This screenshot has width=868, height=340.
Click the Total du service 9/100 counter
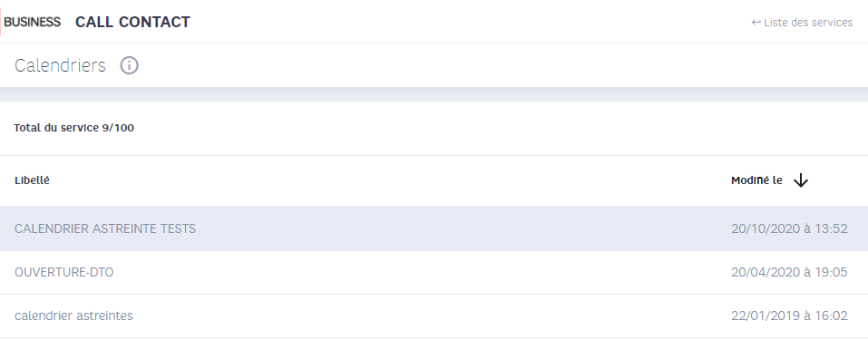[x=74, y=128]
